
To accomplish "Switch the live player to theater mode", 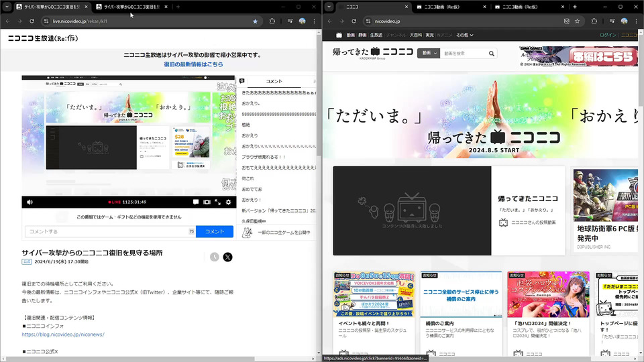I will tap(207, 202).
